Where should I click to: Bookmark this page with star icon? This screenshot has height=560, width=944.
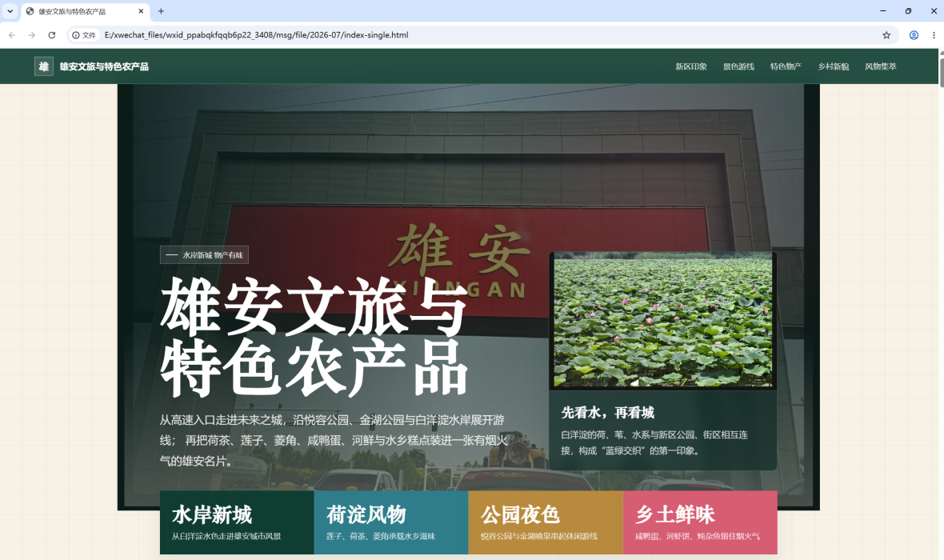886,35
